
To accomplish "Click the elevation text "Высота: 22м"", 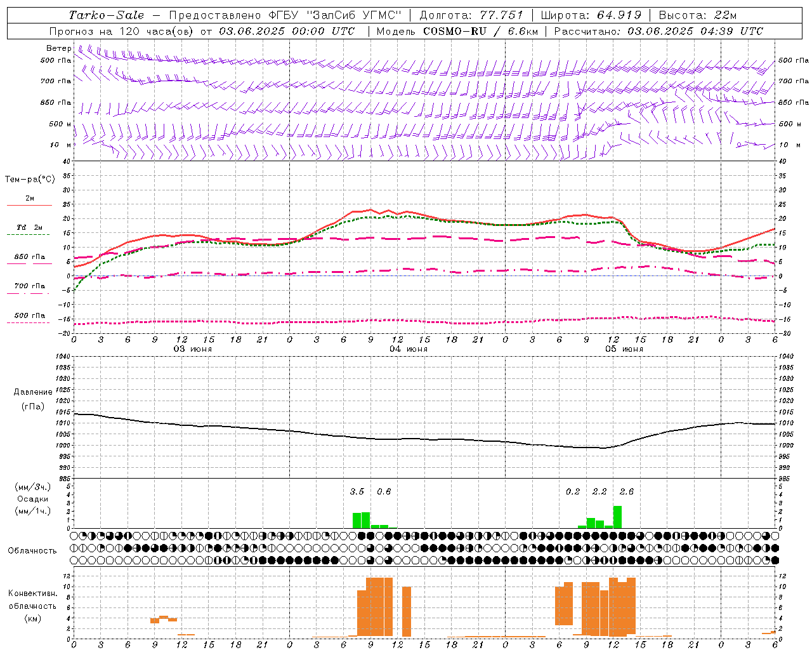I will [698, 15].
